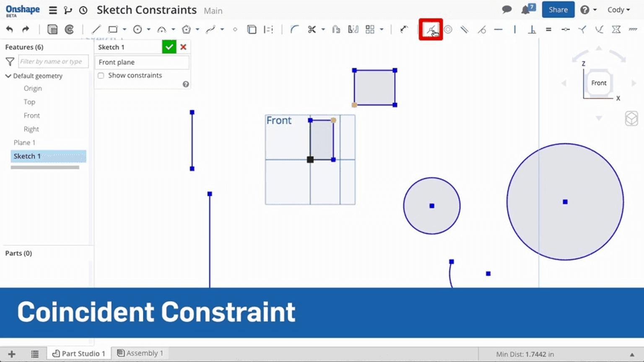Click the Share button

(x=558, y=9)
